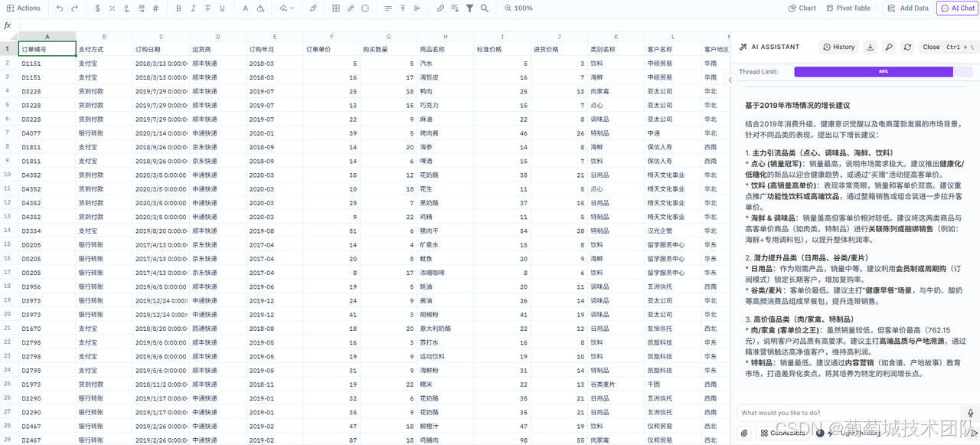Toggle underline formatting

click(223, 8)
